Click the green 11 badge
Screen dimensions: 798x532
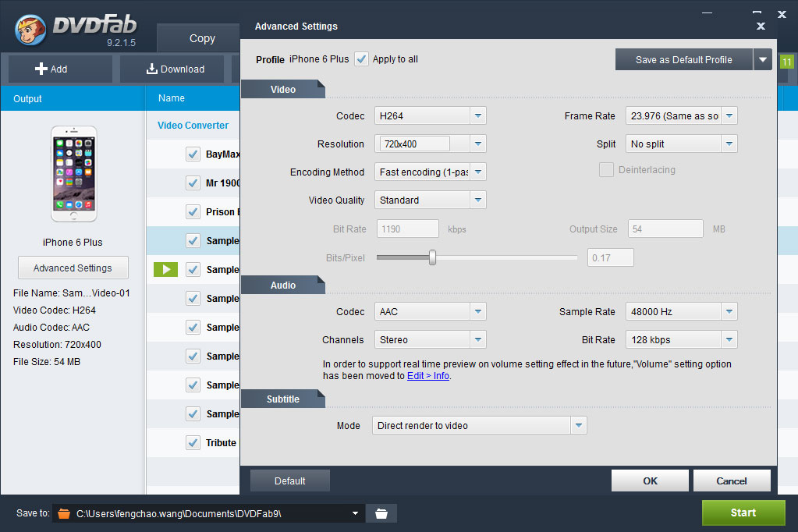(787, 62)
